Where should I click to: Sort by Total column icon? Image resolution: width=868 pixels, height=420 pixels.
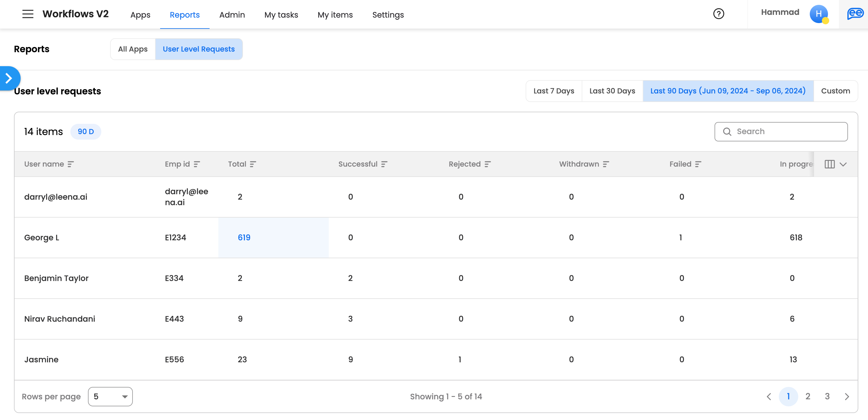click(253, 164)
